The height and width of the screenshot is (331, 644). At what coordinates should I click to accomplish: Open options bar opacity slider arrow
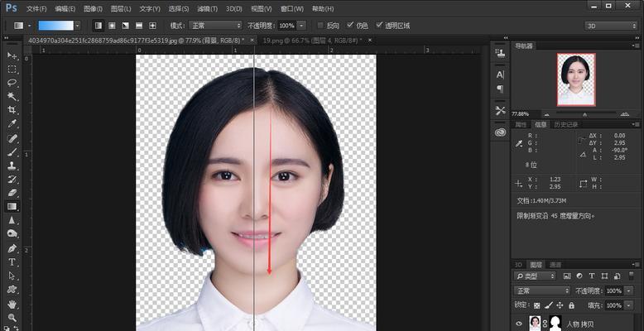tap(302, 26)
